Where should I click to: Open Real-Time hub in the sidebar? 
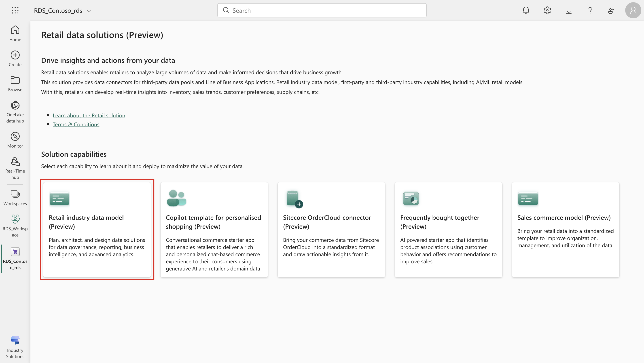[15, 168]
